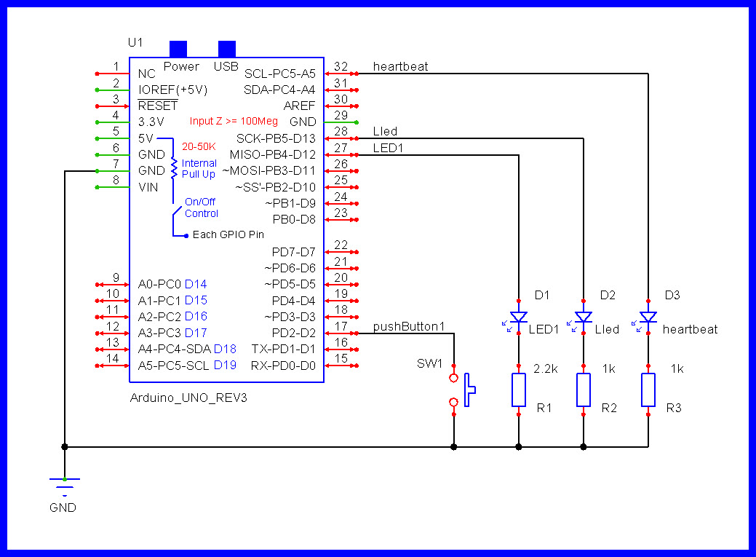The height and width of the screenshot is (557, 756).
Task: Select the LED1 diode symbol D1
Action: pyautogui.click(x=518, y=317)
